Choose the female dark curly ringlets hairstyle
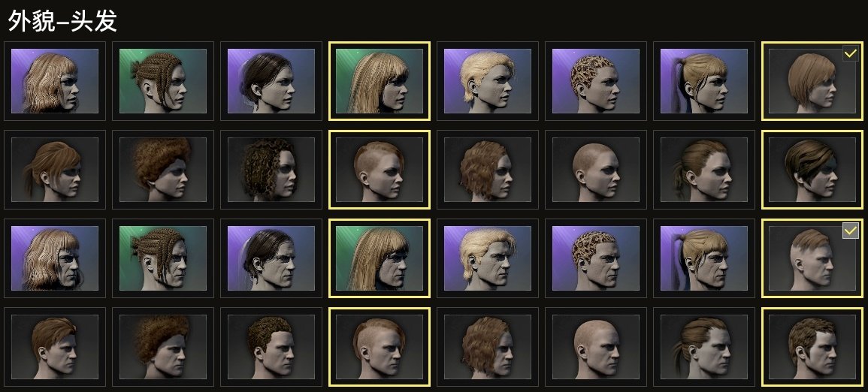 pyautogui.click(x=271, y=169)
